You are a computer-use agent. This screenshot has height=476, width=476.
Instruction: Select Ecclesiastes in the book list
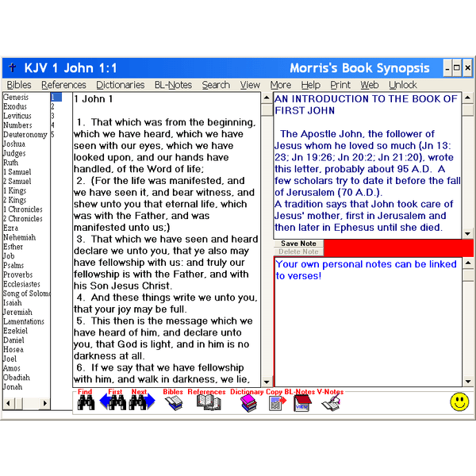[22, 284]
